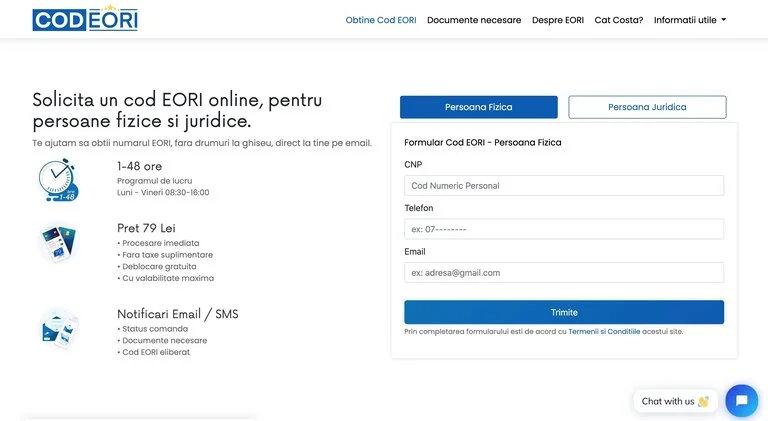Click the Pret 79 Lei heading

tap(146, 228)
